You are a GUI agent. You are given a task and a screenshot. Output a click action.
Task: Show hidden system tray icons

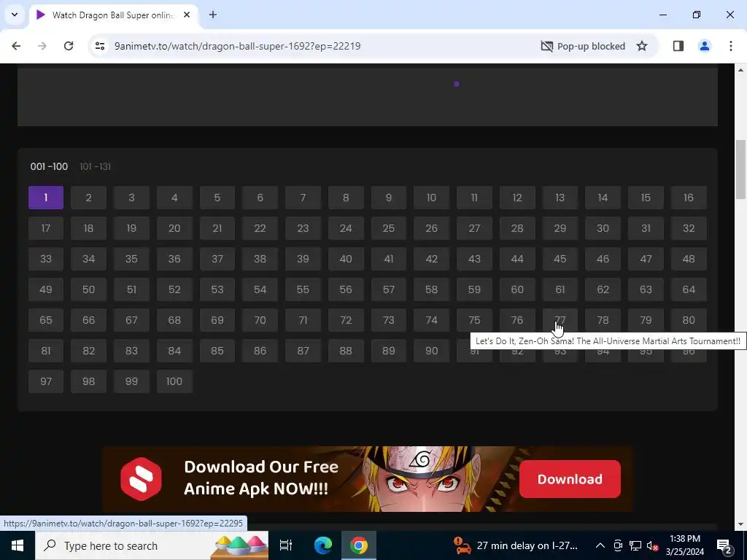pos(600,545)
